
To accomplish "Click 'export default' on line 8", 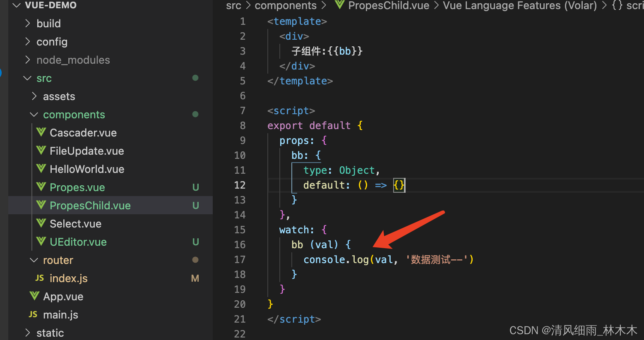I will 309,126.
